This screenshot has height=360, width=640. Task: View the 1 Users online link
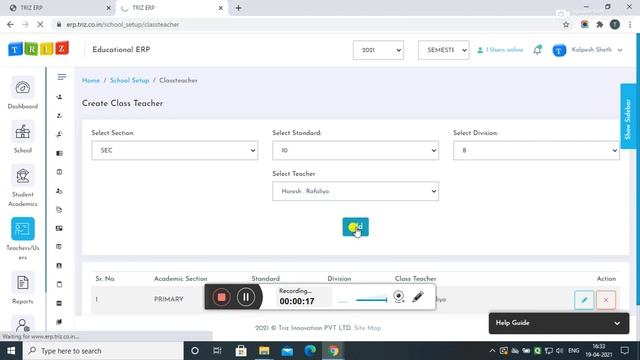pyautogui.click(x=500, y=50)
